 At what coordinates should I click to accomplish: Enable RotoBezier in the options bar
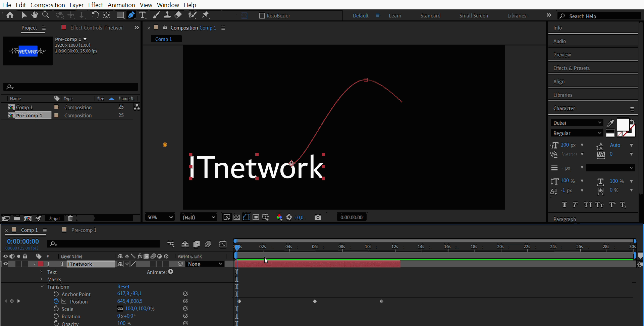[x=263, y=15]
